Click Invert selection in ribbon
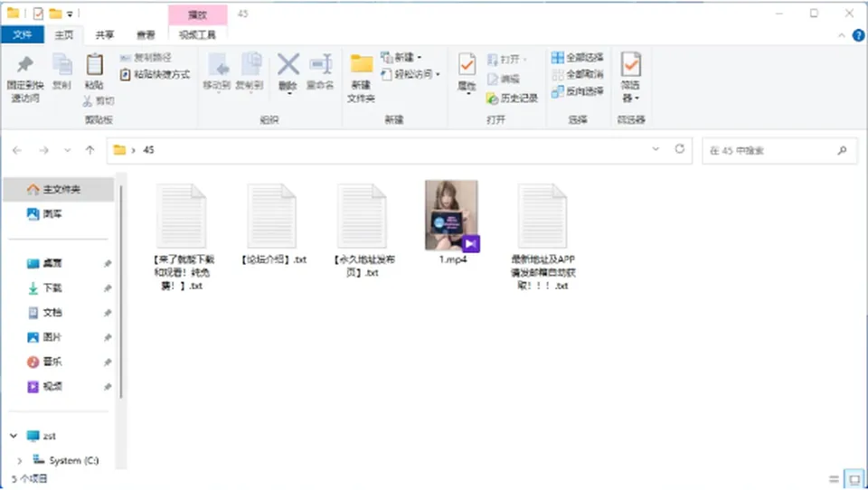 pyautogui.click(x=578, y=91)
